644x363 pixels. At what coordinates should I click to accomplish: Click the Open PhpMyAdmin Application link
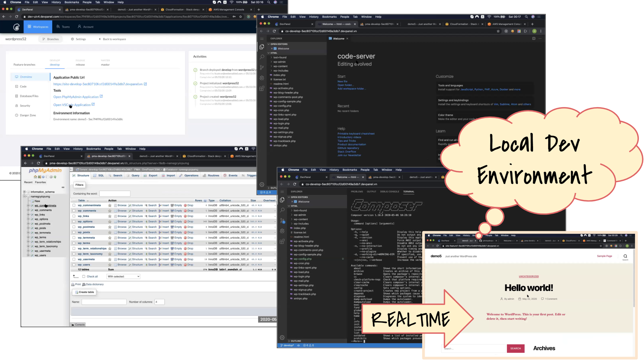76,97
